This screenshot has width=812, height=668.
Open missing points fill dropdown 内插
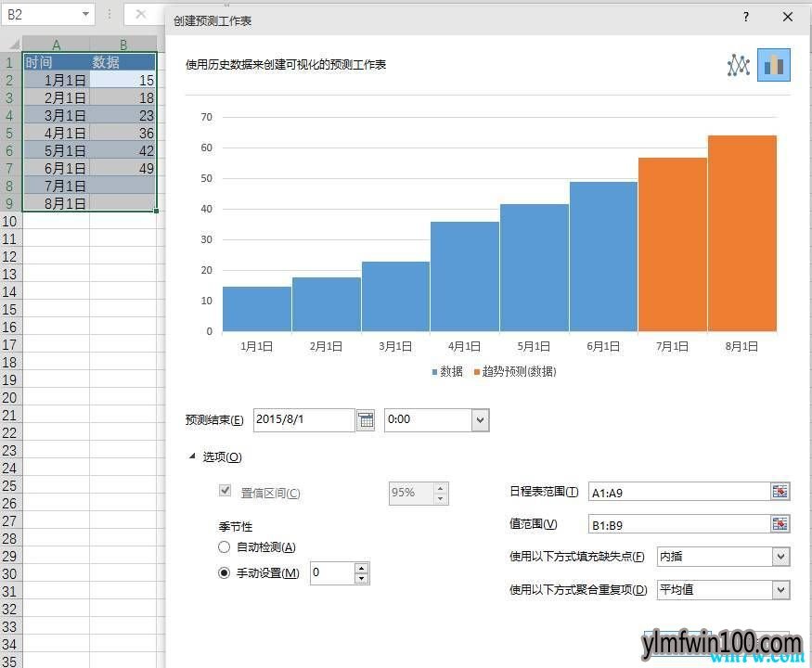tap(781, 557)
